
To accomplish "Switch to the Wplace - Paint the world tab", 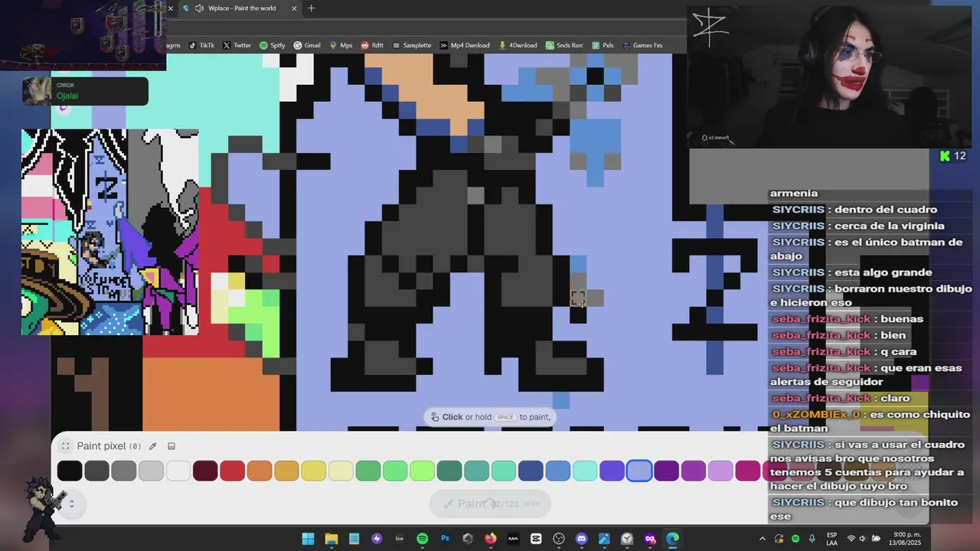I will (x=240, y=8).
